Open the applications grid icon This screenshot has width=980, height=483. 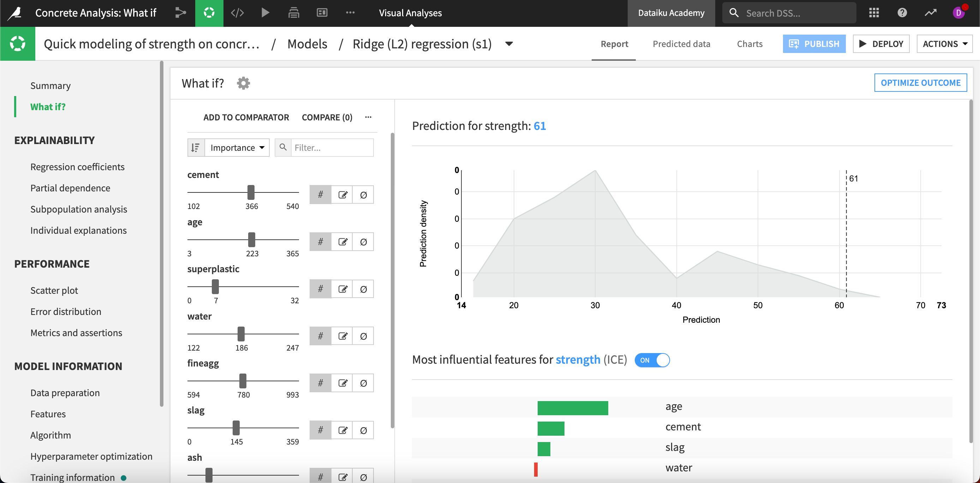(874, 13)
